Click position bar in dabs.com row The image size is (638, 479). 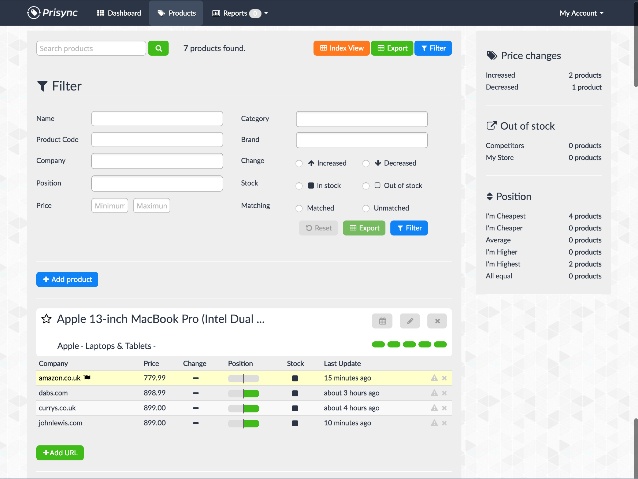(243, 394)
